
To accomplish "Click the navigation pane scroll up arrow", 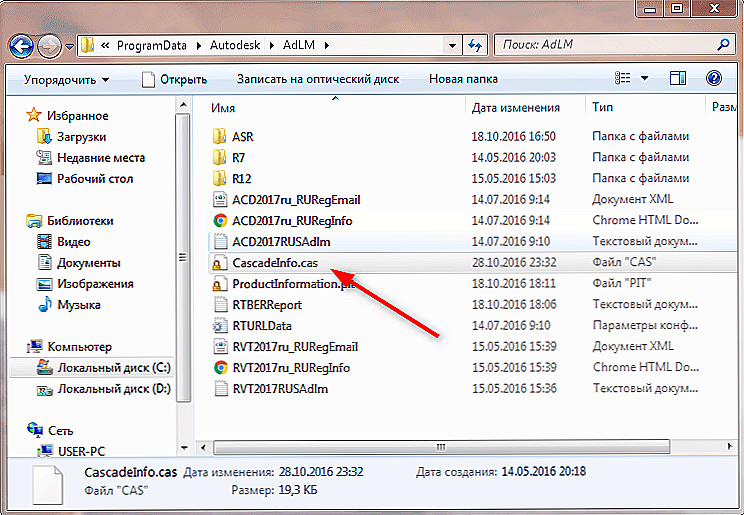I will pyautogui.click(x=183, y=104).
